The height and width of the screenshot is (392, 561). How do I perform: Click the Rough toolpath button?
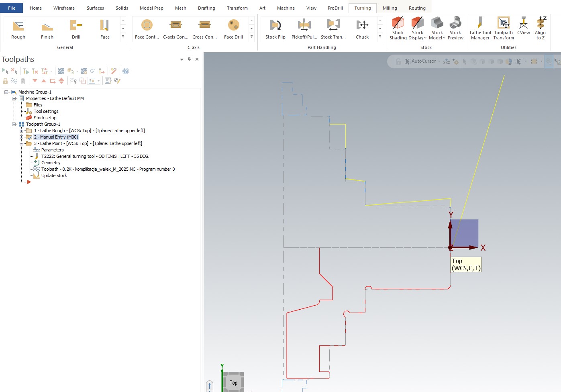(x=18, y=29)
